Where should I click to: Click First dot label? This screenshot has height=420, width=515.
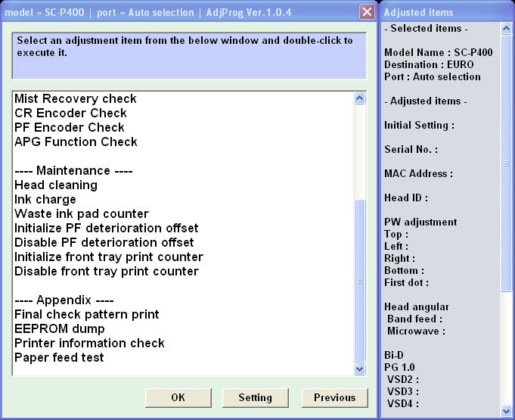tap(407, 282)
